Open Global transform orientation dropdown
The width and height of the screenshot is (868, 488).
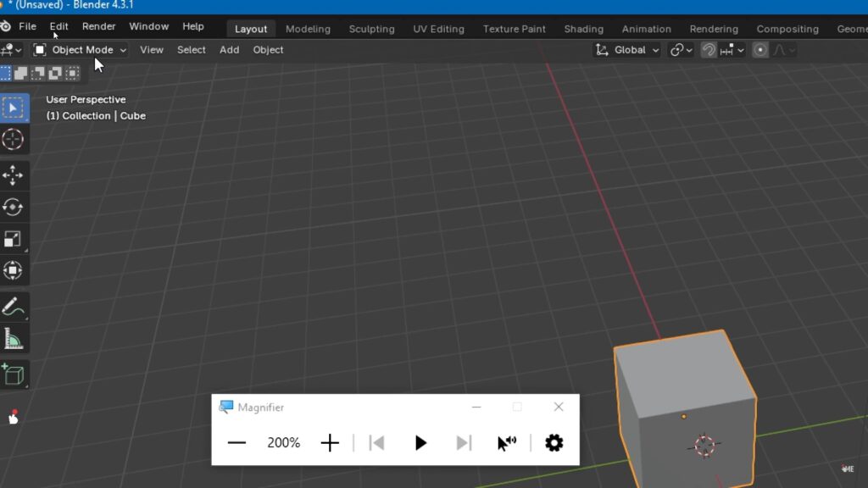(x=626, y=50)
